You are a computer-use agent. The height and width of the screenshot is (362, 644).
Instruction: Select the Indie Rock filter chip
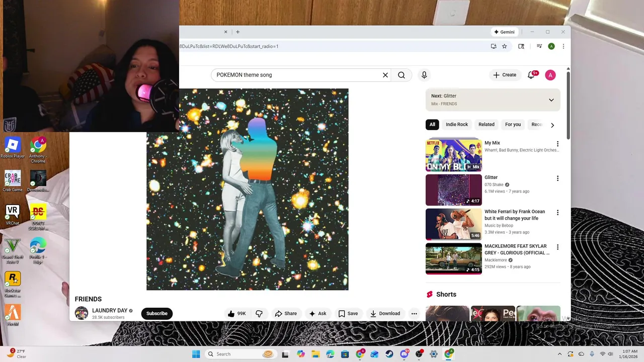tap(457, 125)
